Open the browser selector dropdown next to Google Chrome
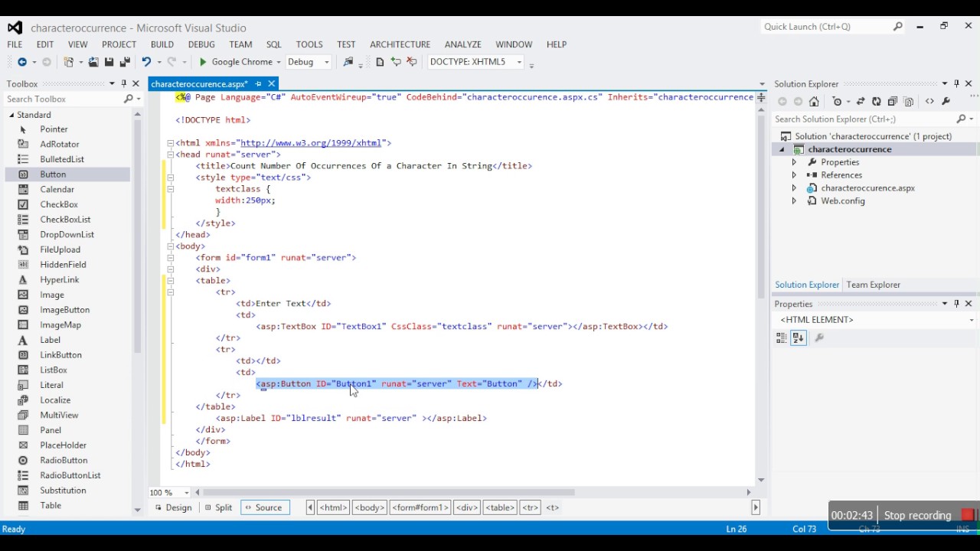 (x=279, y=62)
